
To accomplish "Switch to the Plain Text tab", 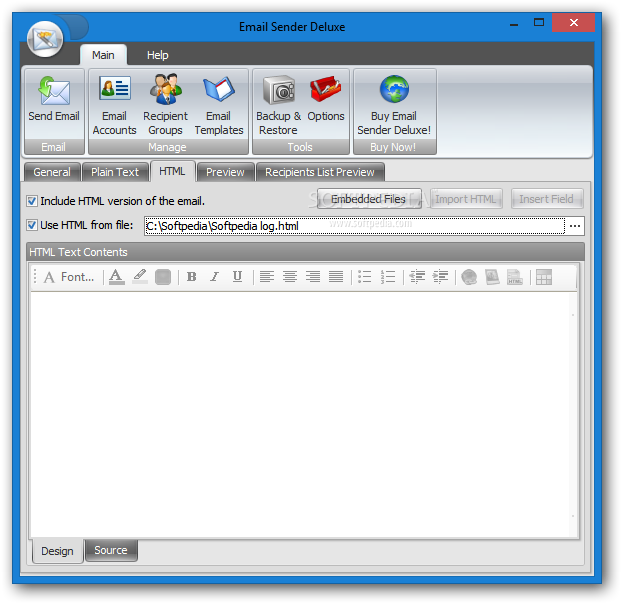I will [115, 172].
